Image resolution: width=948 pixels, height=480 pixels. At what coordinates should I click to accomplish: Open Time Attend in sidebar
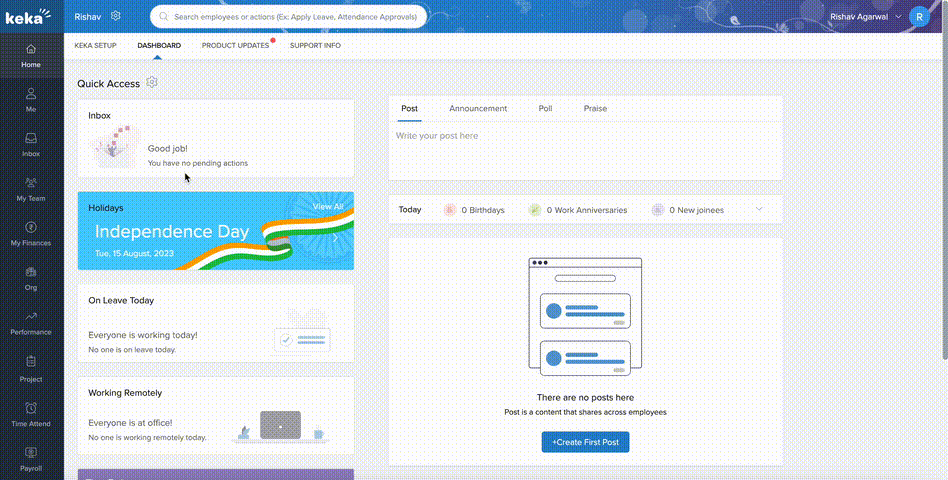[x=31, y=414]
